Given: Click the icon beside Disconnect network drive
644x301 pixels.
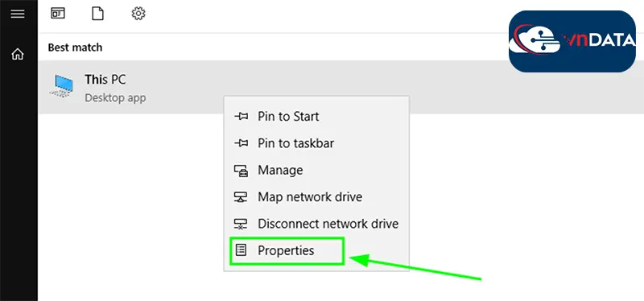Looking at the screenshot, I should tap(241, 224).
